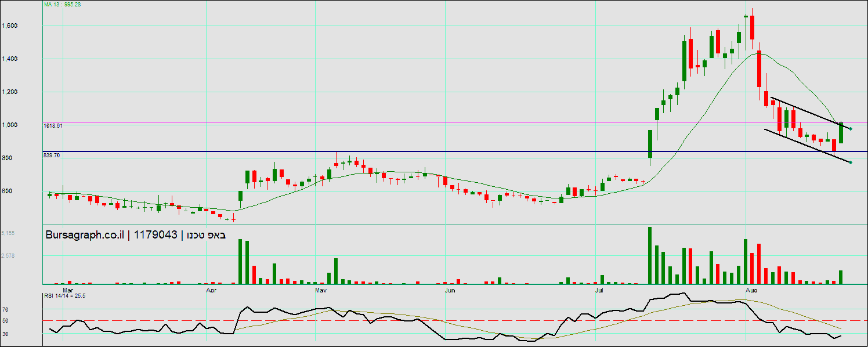Click the last green candle at channel top
The image size is (868, 347).
coord(841,133)
